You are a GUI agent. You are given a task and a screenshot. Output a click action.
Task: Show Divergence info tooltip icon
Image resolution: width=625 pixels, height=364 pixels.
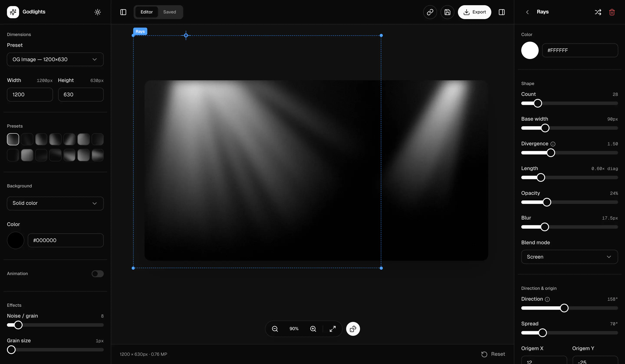pos(553,144)
